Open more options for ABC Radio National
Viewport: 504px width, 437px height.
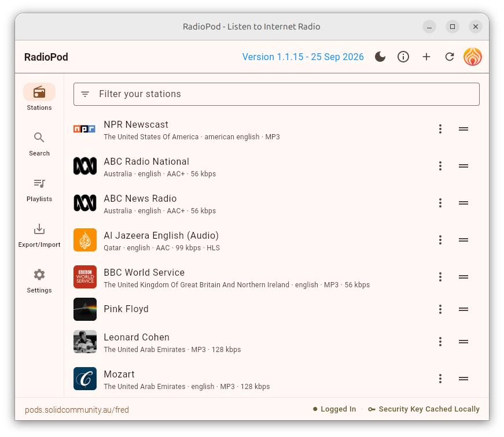(440, 166)
